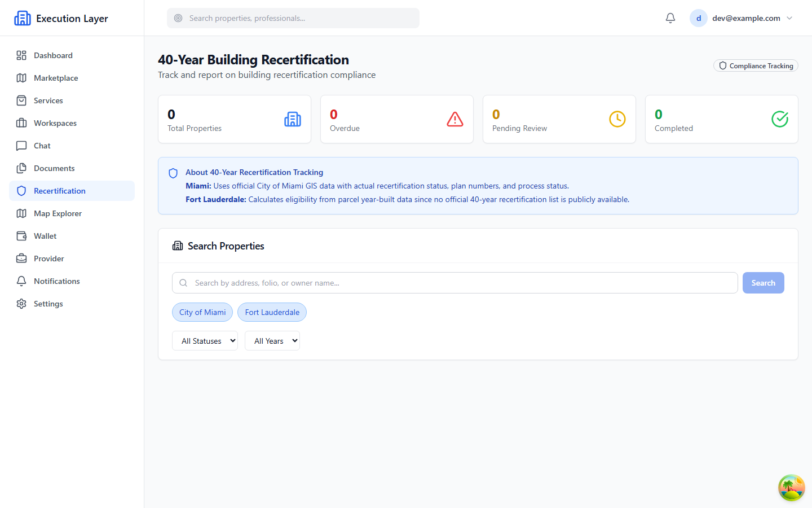Click the Execution Layer brand name

point(72,19)
